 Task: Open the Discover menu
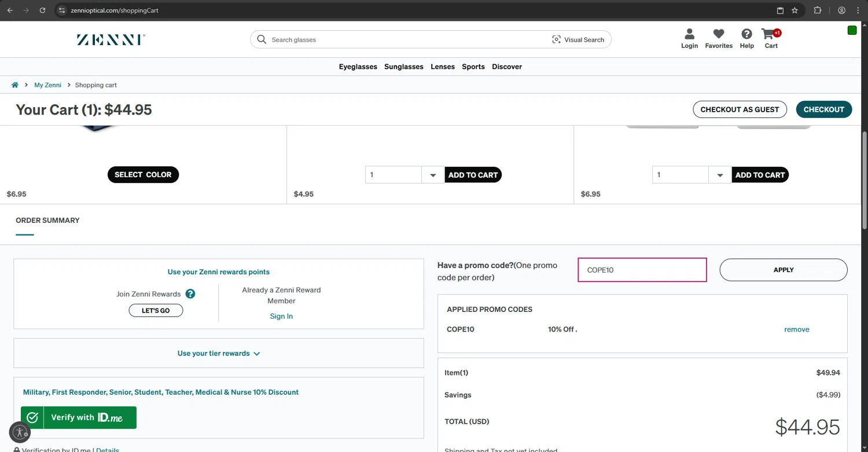click(x=507, y=67)
